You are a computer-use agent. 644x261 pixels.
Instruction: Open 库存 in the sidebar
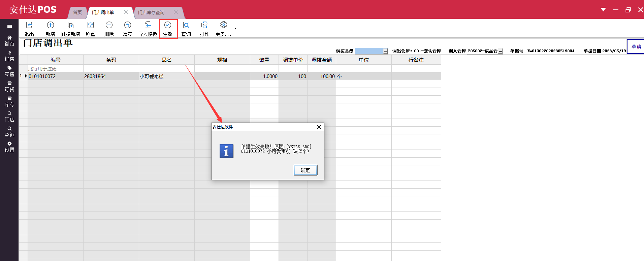(x=9, y=101)
